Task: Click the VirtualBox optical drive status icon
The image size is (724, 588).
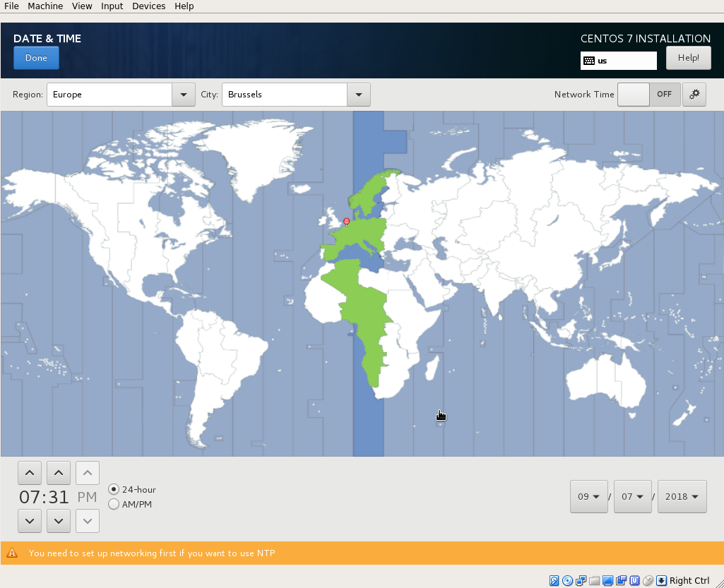Action: tap(568, 580)
